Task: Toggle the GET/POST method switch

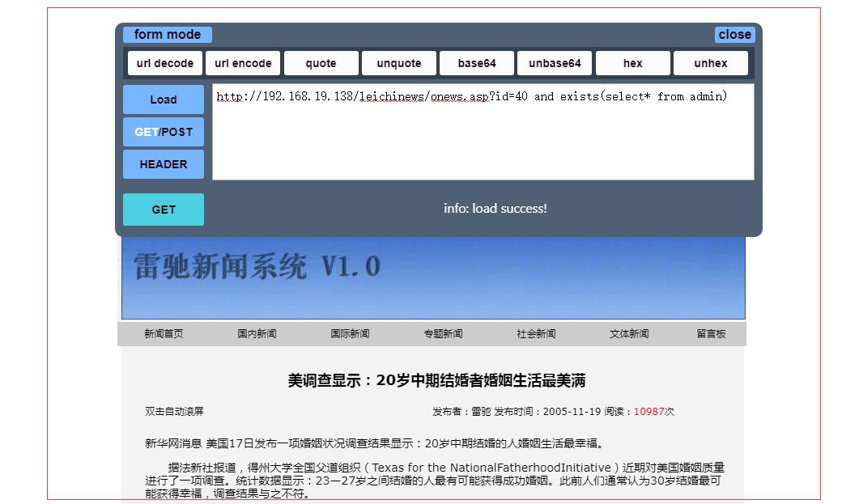Action: click(x=164, y=132)
